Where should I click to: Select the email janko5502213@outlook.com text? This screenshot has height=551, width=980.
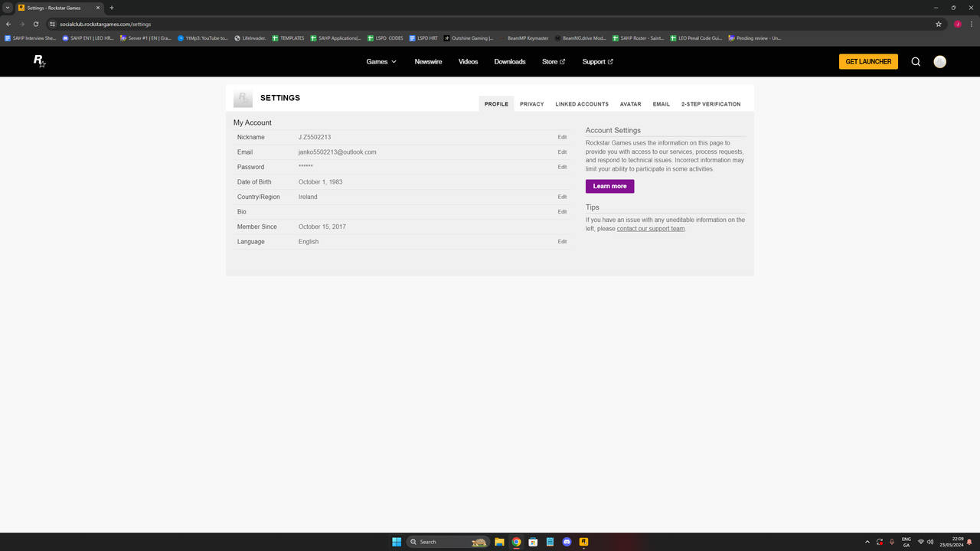(x=337, y=152)
